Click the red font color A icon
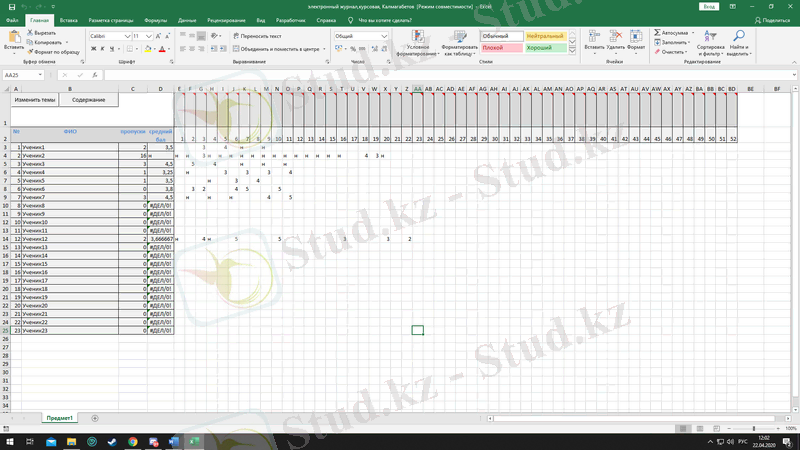This screenshot has height=450, width=800. (162, 49)
